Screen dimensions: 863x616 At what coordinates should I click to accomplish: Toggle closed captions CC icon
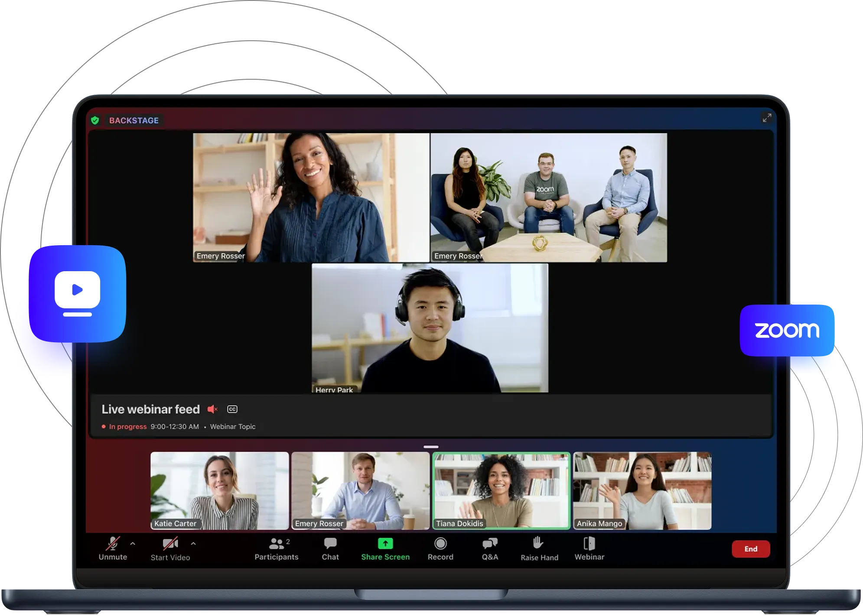tap(232, 409)
